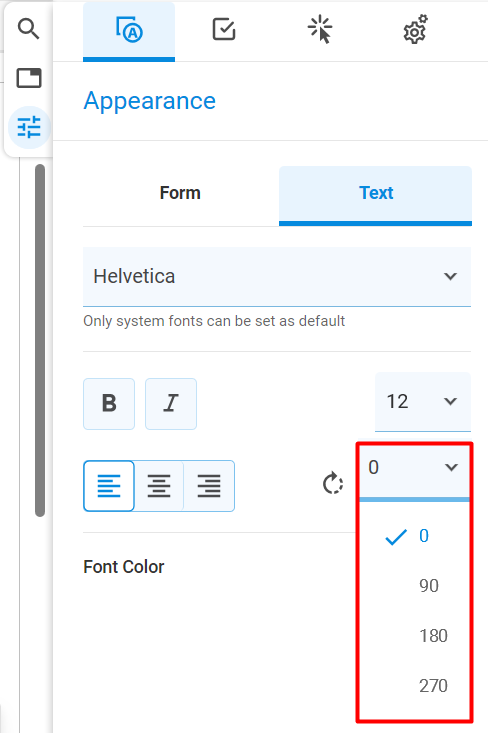
Task: Click the search magnifier icon
Action: point(28,29)
